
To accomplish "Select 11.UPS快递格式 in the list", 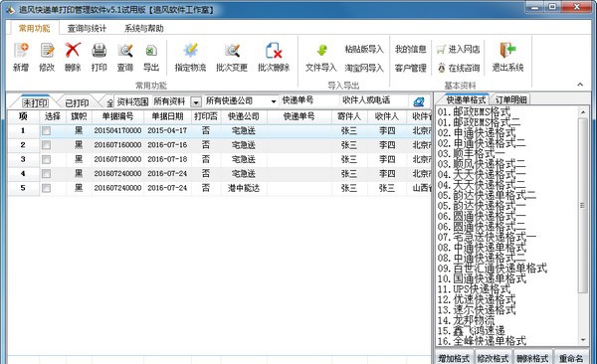I will [x=474, y=289].
